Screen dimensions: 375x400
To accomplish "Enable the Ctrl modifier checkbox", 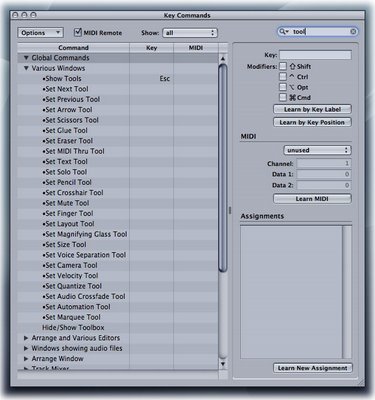I will [283, 77].
